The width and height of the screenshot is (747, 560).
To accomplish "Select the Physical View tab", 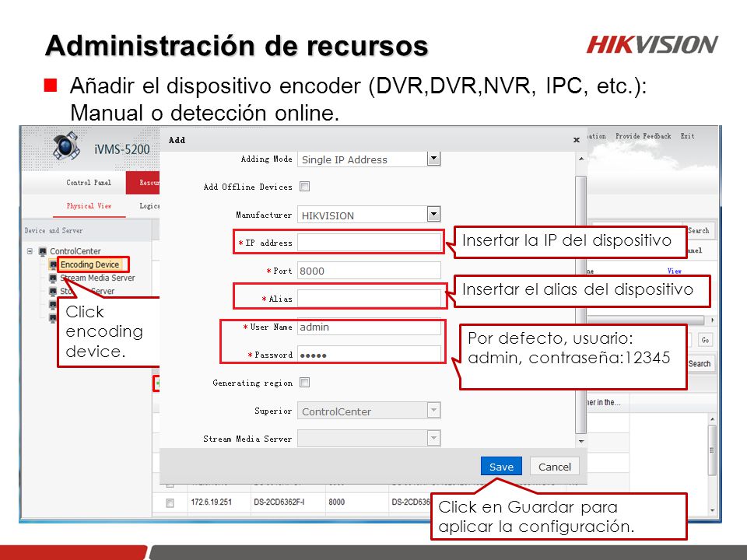I will click(89, 205).
